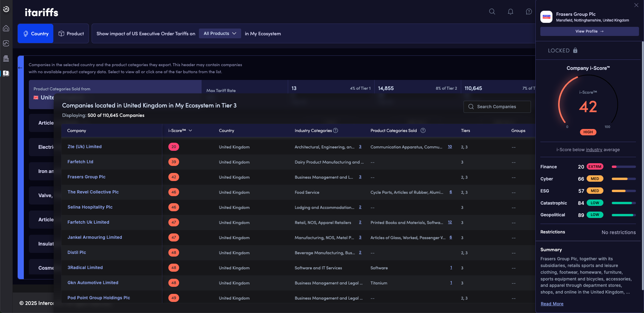This screenshot has width=644, height=313.
Task: Open help using the question mark icon
Action: tap(529, 11)
